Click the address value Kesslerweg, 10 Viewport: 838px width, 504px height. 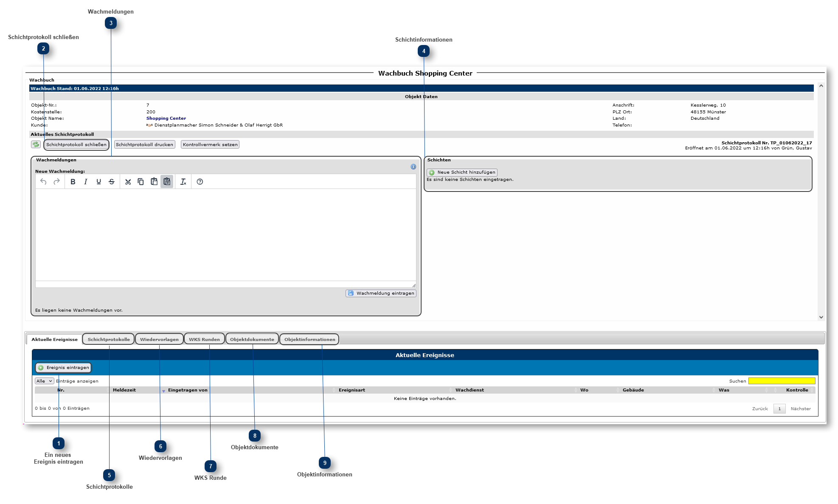click(708, 105)
